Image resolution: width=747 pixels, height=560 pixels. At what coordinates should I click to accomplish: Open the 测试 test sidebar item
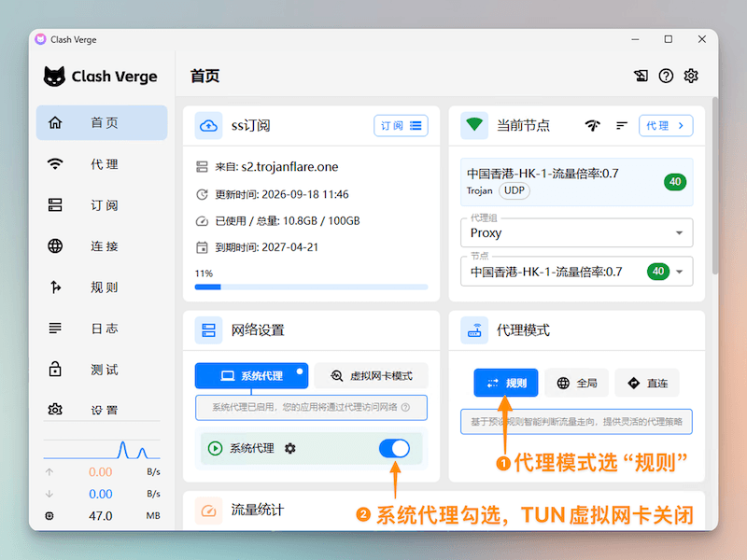pos(102,370)
